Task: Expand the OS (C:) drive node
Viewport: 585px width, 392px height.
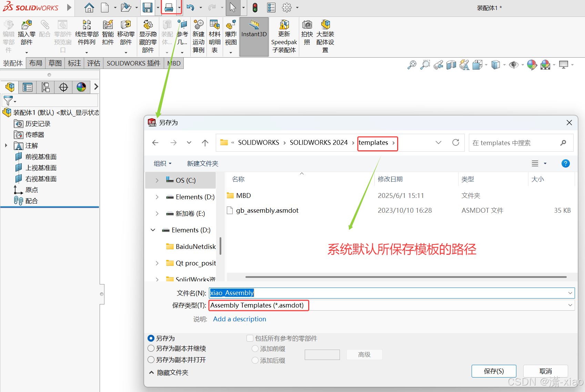Action: 157,180
